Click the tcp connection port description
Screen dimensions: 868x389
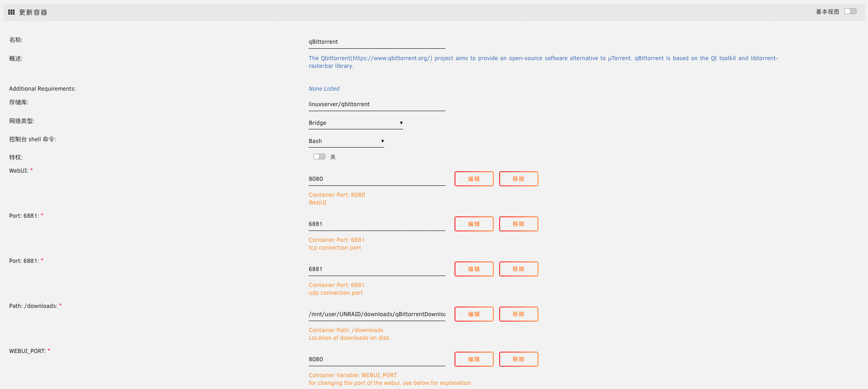[335, 248]
